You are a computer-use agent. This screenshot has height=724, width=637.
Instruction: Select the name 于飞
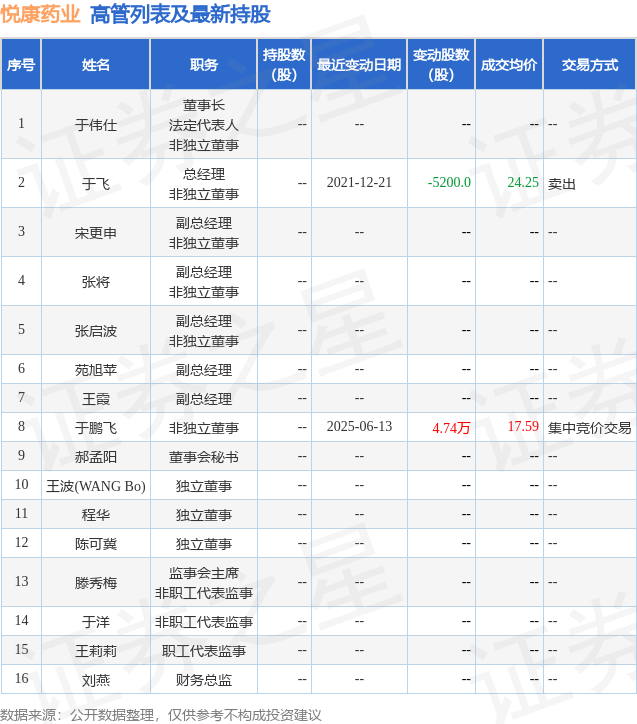pyautogui.click(x=96, y=184)
